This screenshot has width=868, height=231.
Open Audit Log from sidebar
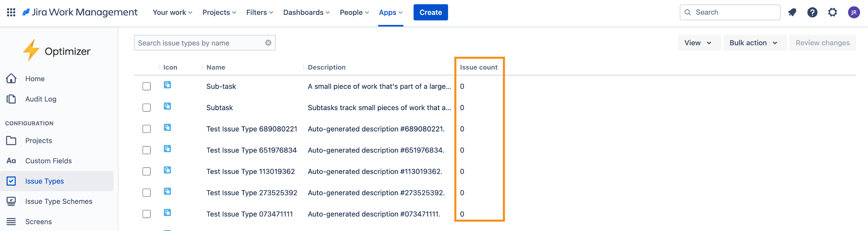[x=41, y=99]
